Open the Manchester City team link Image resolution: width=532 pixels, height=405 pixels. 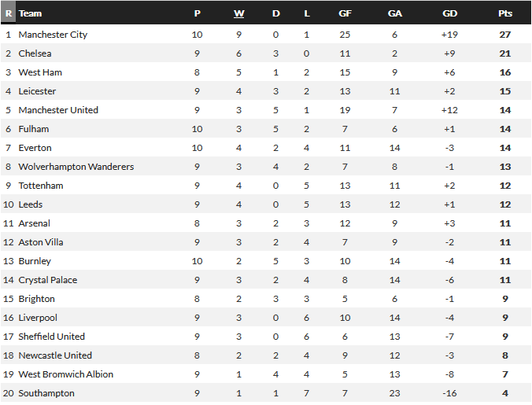pyautogui.click(x=53, y=35)
